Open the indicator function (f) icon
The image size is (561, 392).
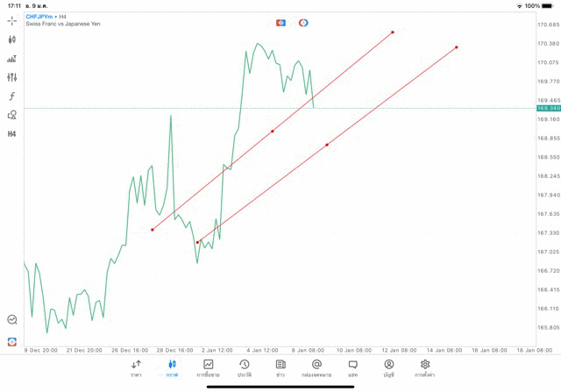tap(12, 96)
